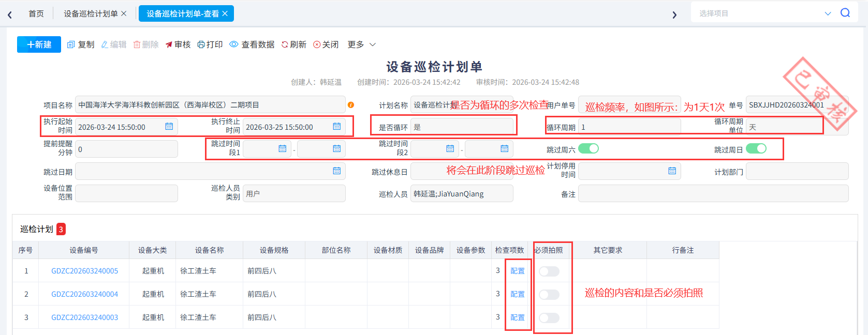Open device link GDZC202603240004

[x=84, y=294]
